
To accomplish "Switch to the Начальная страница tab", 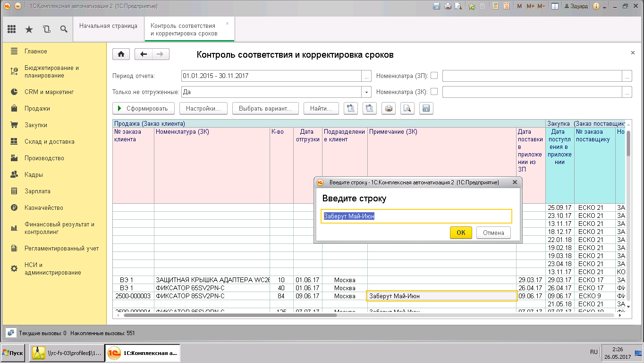I will [108, 26].
